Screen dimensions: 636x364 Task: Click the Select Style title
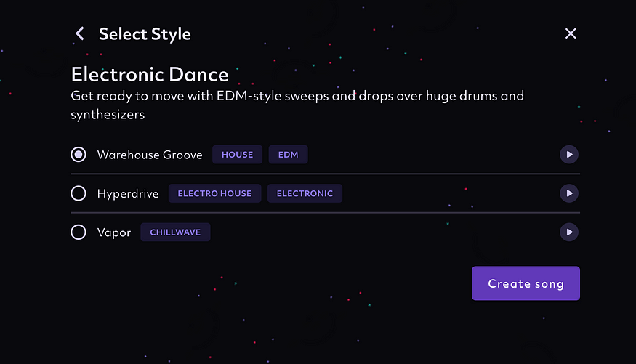point(145,34)
